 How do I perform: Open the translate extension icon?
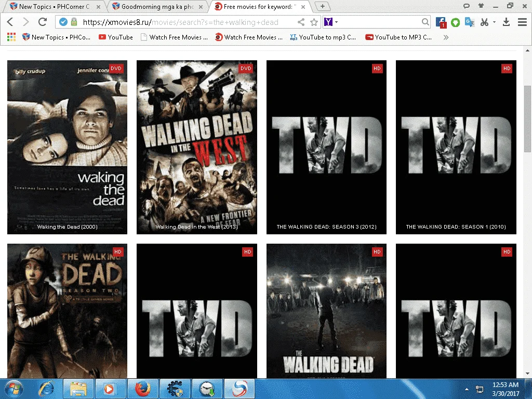coord(470,22)
